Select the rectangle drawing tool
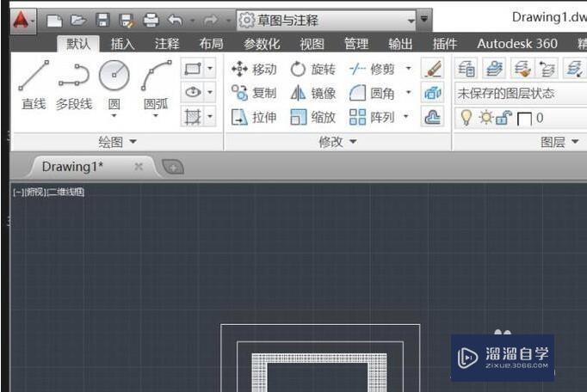Screen dimensions: 587x392 pos(193,69)
